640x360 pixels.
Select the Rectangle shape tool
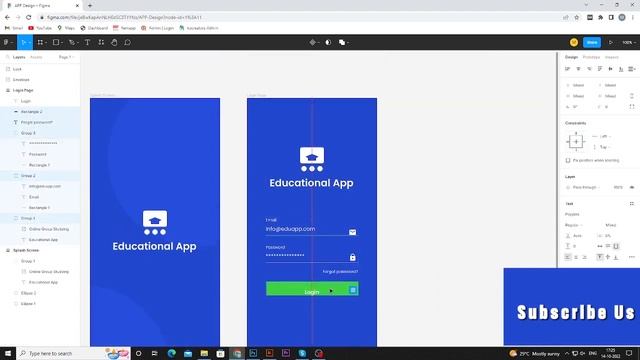coord(56,42)
